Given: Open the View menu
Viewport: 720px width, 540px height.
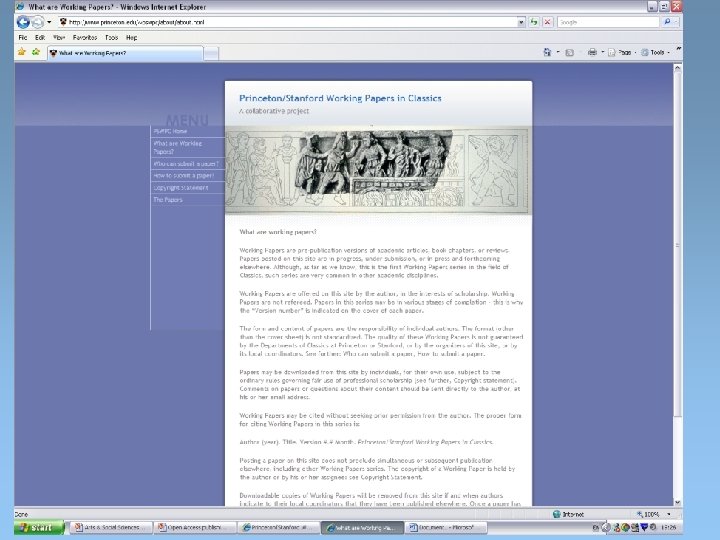Looking at the screenshot, I should tap(58, 38).
